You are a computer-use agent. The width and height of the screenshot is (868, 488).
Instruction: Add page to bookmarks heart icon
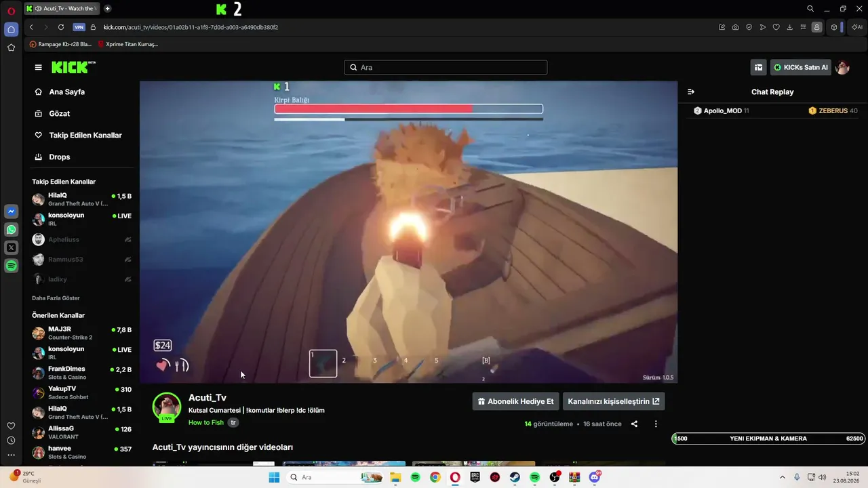(776, 27)
